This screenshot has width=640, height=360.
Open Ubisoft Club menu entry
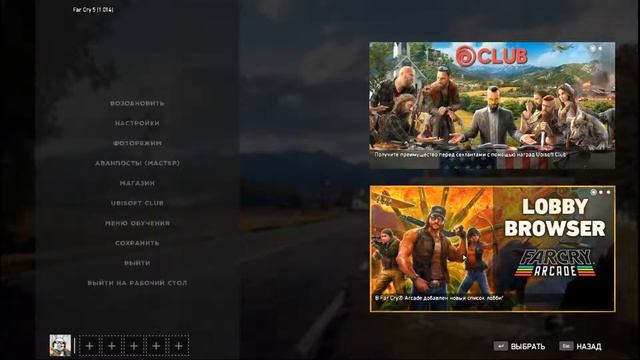coord(137,203)
